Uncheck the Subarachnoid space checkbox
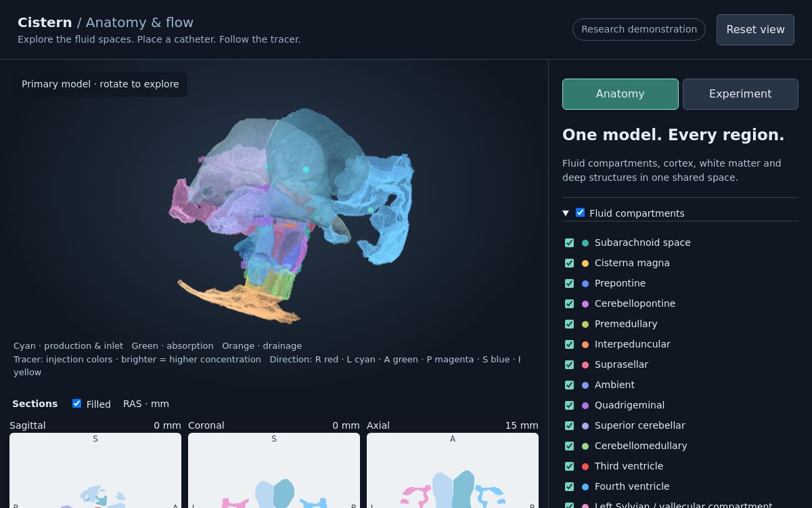The width and height of the screenshot is (812, 508). pyautogui.click(x=569, y=242)
